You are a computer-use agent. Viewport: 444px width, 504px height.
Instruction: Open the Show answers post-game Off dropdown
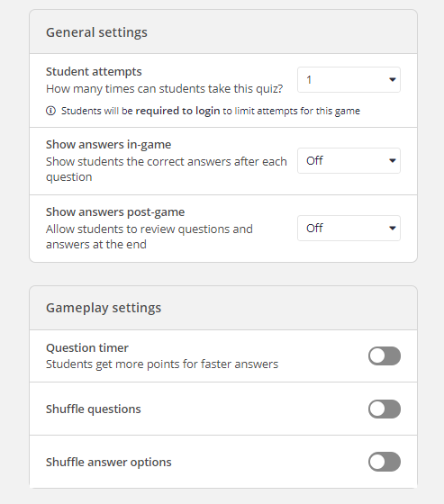click(349, 229)
